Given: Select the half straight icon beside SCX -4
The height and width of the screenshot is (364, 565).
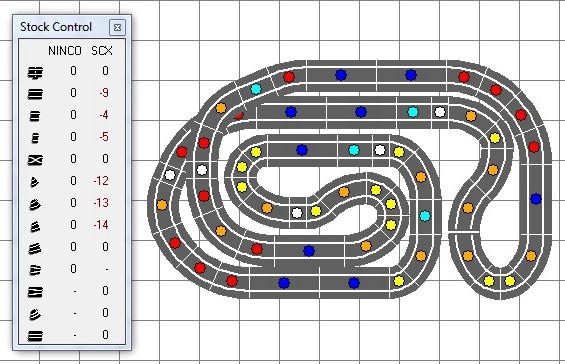Looking at the screenshot, I should (35, 116).
